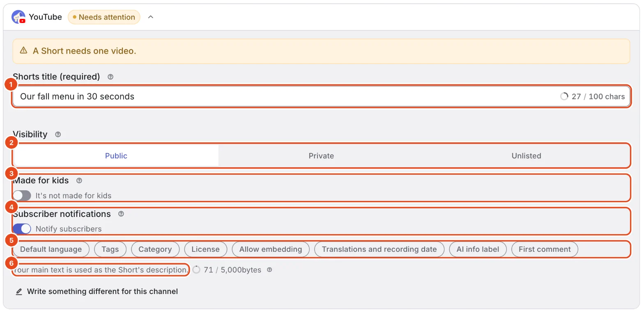Open the License option chip
Image resolution: width=644 pixels, height=310 pixels.
(x=205, y=249)
